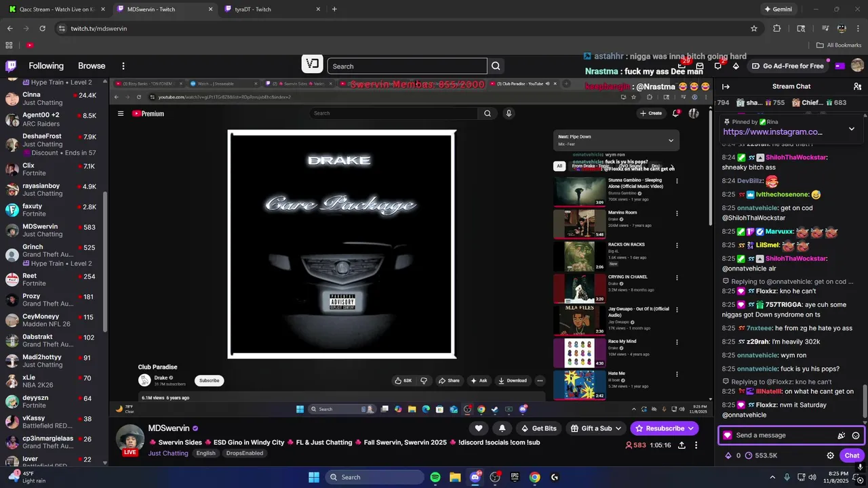Click the English stream tag
This screenshot has width=868, height=488.
[x=205, y=453]
